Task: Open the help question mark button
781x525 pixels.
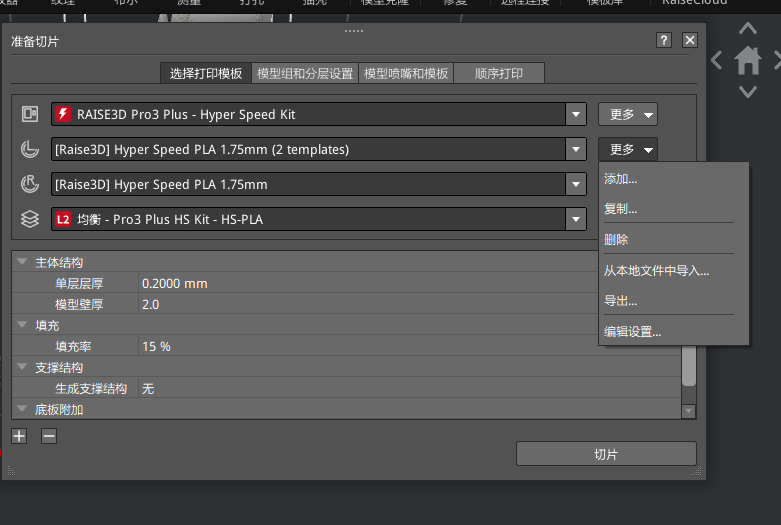Action: click(663, 40)
